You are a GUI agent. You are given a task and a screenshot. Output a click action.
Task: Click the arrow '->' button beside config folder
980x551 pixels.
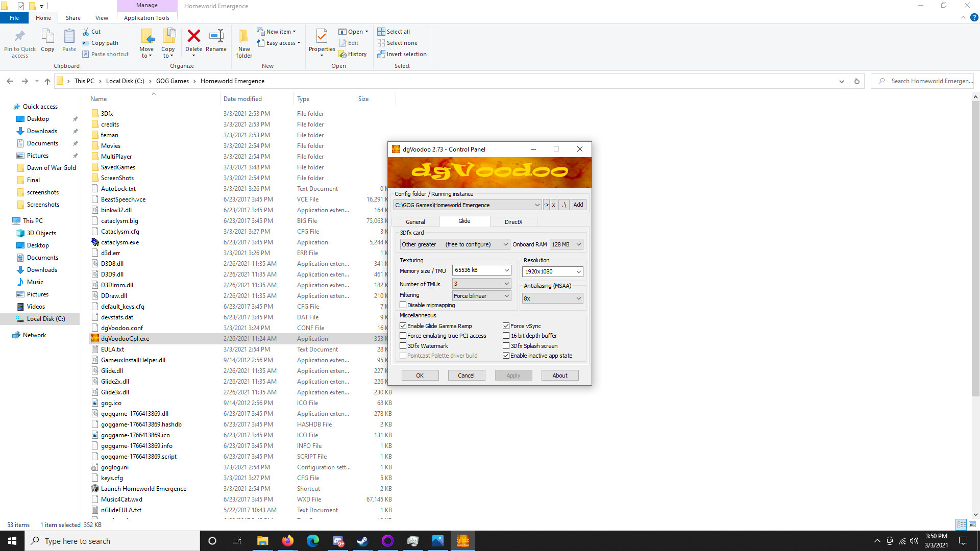[546, 205]
